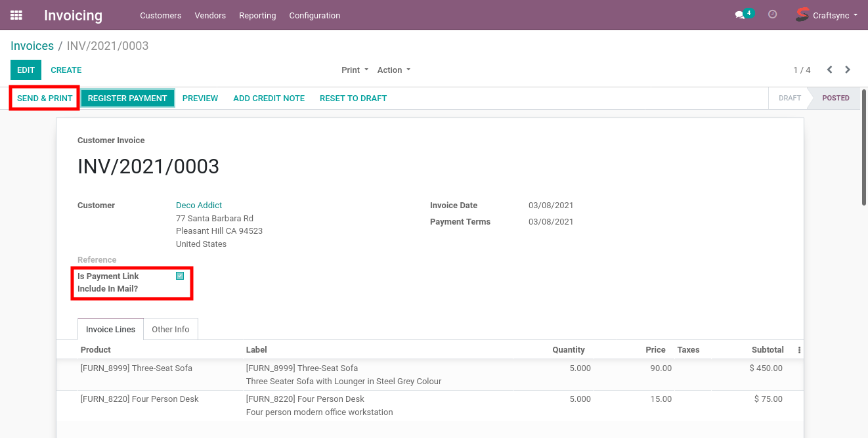Open the Customers menu
Image resolution: width=868 pixels, height=438 pixels.
(160, 16)
